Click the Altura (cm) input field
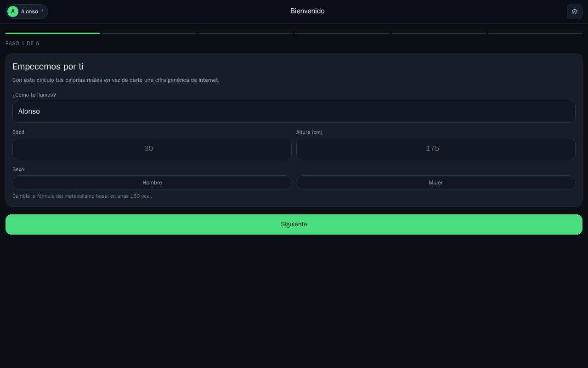The image size is (588, 368). [436, 149]
